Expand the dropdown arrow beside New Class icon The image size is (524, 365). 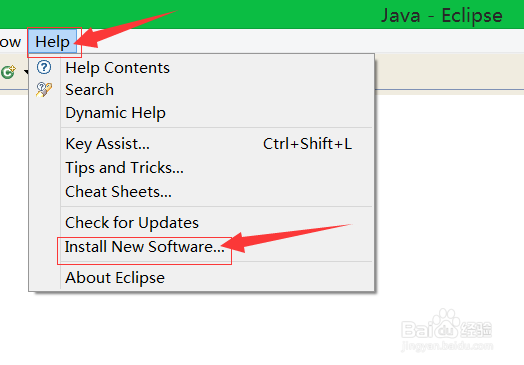pyautogui.click(x=26, y=72)
